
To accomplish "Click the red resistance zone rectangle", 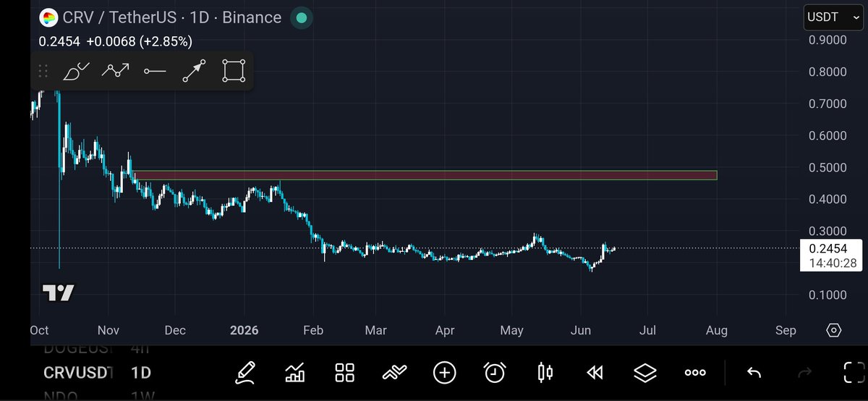I will click(425, 175).
